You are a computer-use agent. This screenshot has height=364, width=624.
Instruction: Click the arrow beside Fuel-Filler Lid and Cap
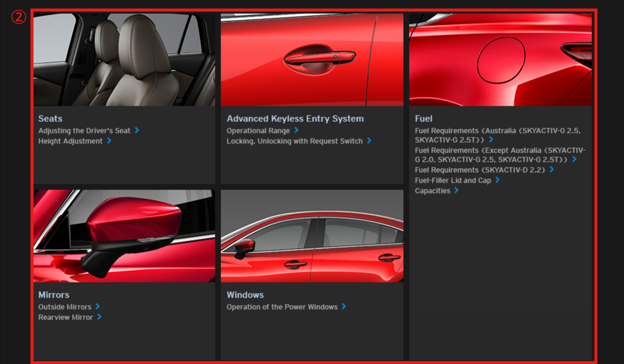pyautogui.click(x=497, y=180)
